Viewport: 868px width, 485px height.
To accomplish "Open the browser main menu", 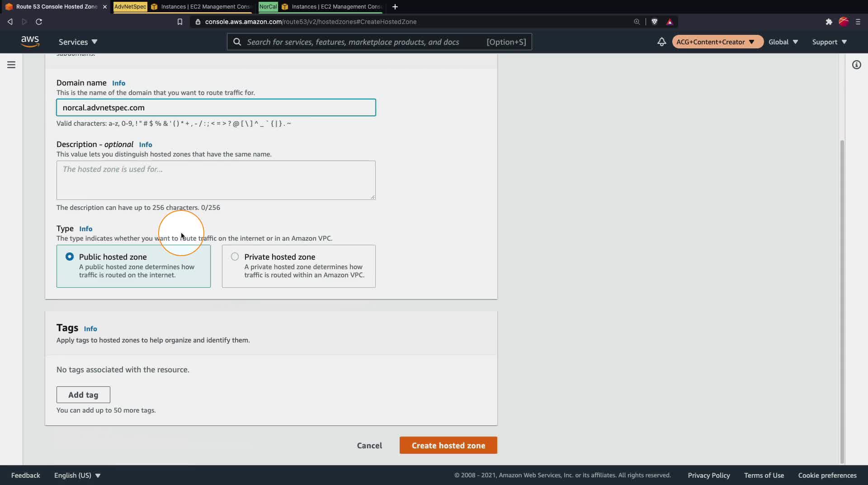I will coord(858,22).
